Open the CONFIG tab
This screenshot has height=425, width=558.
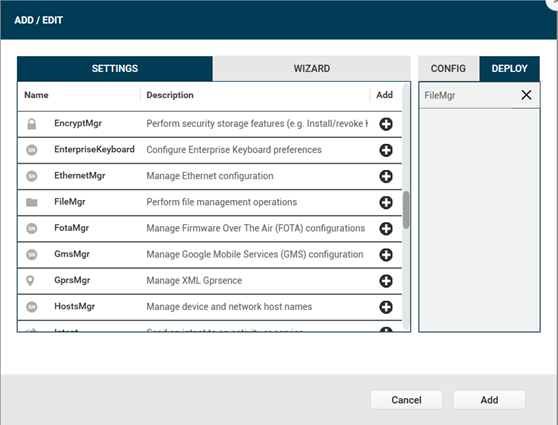(448, 68)
